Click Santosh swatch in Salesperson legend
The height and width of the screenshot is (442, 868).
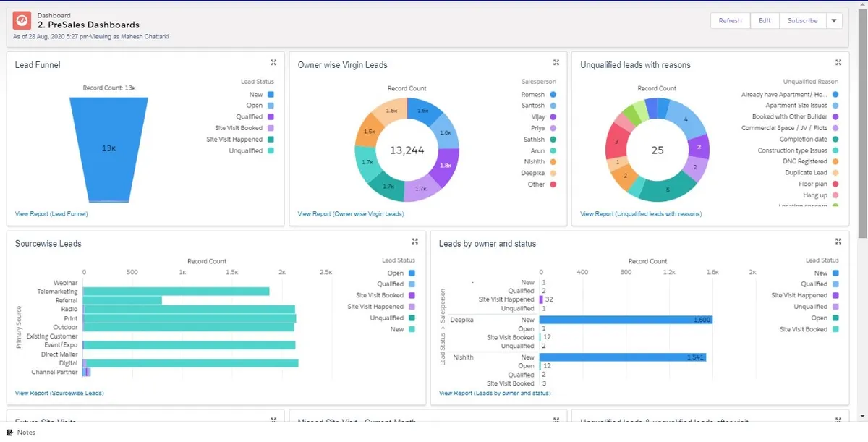[x=553, y=106]
